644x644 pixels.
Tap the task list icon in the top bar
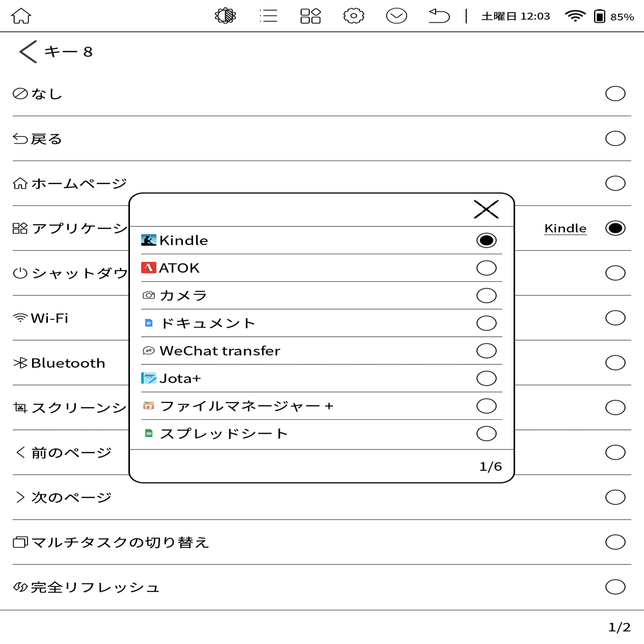[269, 16]
